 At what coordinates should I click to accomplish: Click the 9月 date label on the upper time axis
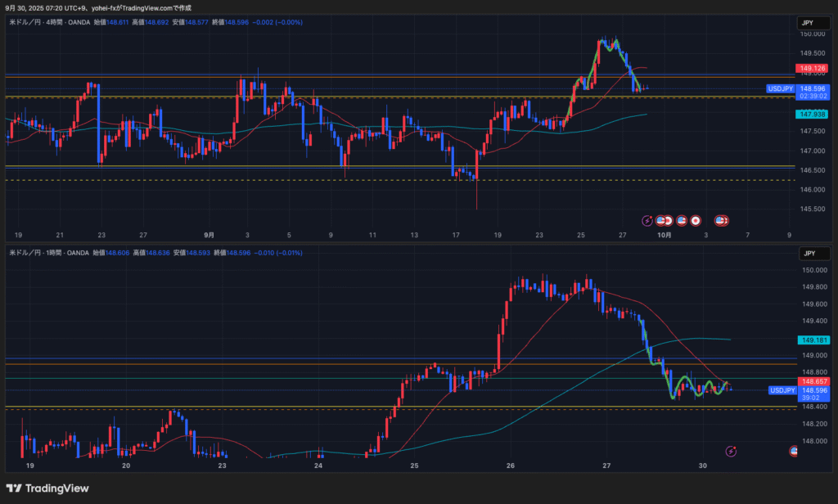point(206,235)
